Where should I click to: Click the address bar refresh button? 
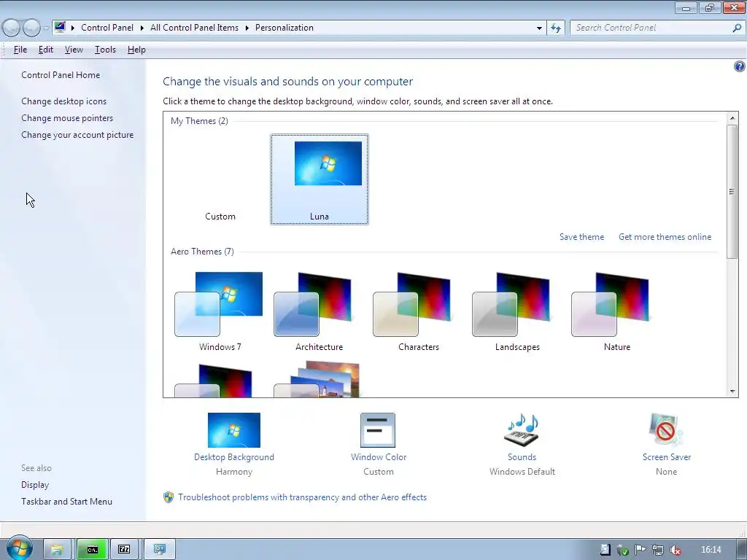click(x=555, y=28)
